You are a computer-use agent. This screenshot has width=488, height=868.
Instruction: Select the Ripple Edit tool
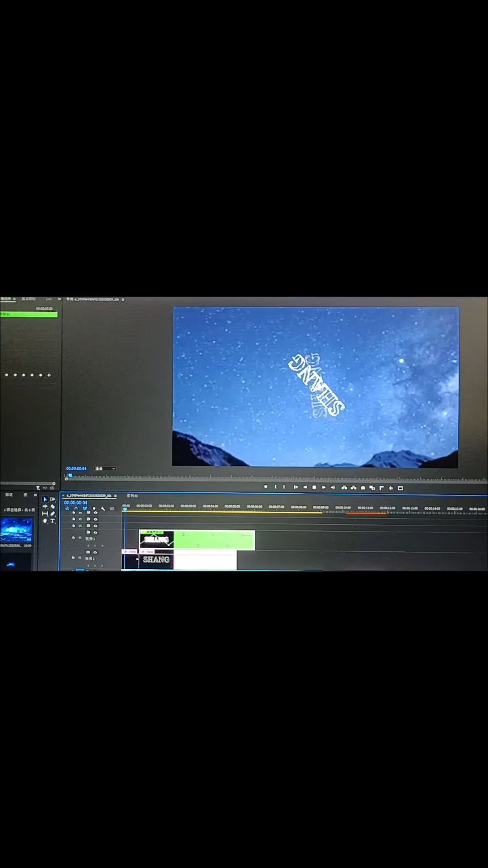click(45, 506)
